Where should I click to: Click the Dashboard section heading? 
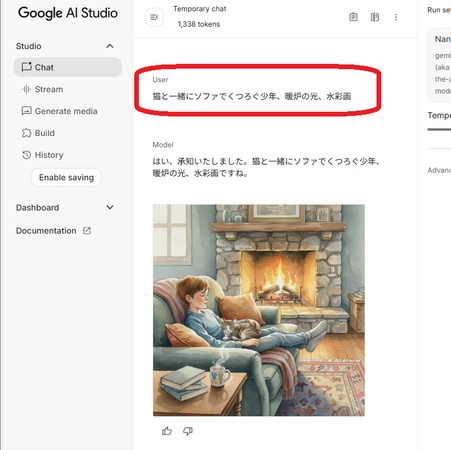38,208
